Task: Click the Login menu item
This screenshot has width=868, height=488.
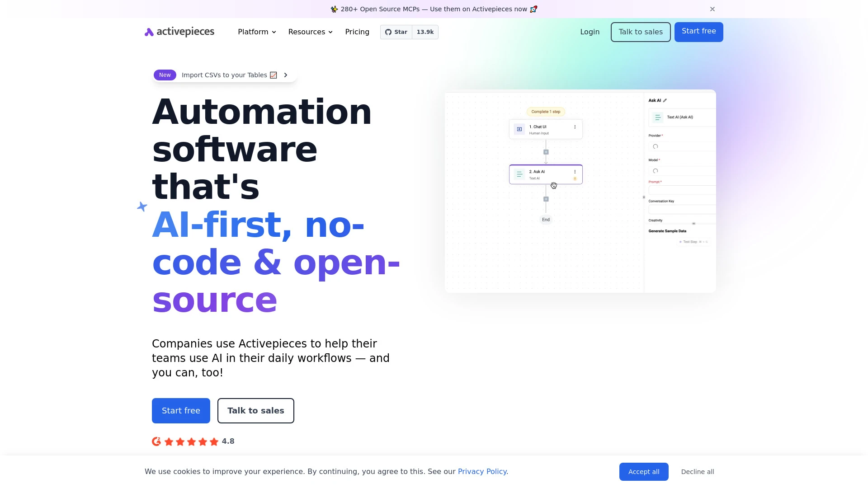Action: coord(590,32)
